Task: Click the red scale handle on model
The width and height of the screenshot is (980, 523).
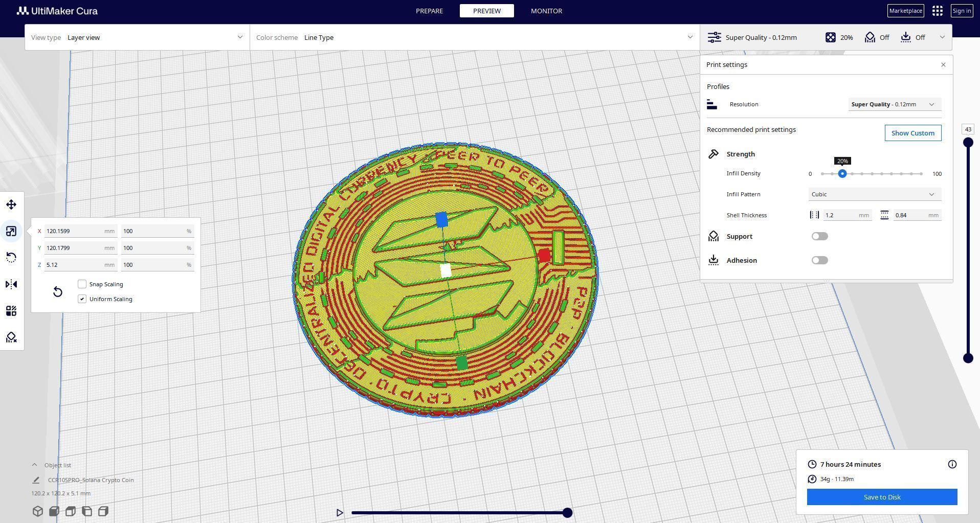Action: [544, 255]
